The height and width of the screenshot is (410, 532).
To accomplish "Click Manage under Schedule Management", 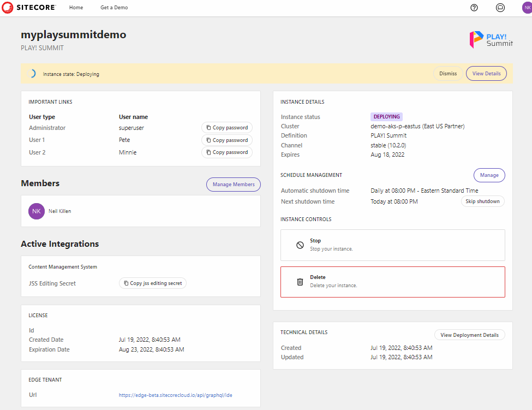I will [x=489, y=175].
